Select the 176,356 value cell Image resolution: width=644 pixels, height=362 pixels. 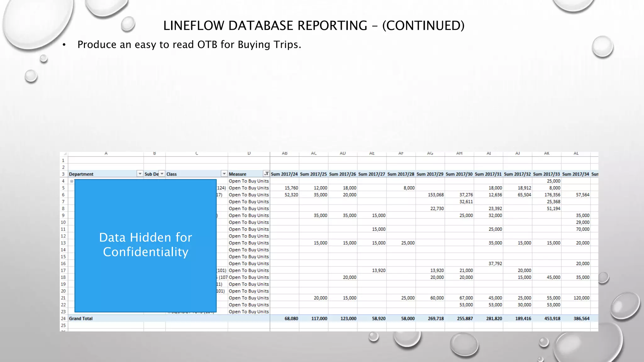pos(552,195)
